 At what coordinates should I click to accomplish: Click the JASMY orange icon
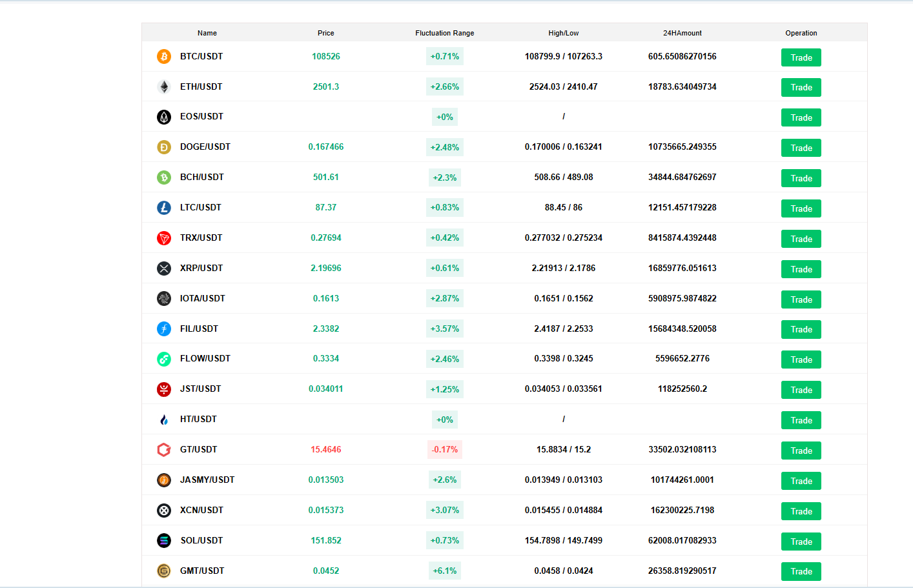click(x=164, y=480)
